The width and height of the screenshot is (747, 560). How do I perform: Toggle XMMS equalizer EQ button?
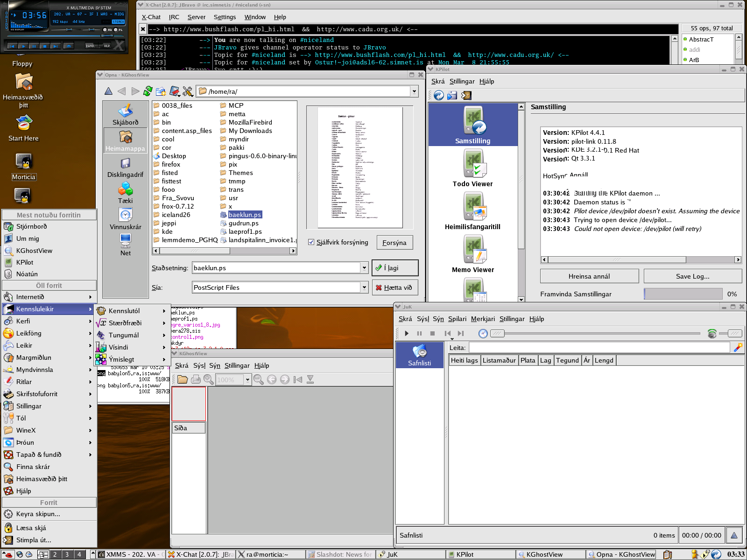click(x=106, y=30)
